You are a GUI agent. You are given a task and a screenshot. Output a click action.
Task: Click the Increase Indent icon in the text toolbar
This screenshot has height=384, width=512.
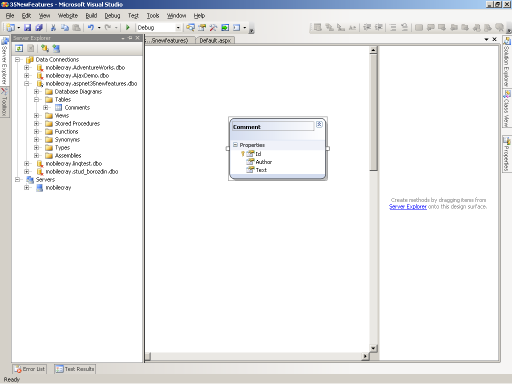click(x=378, y=28)
